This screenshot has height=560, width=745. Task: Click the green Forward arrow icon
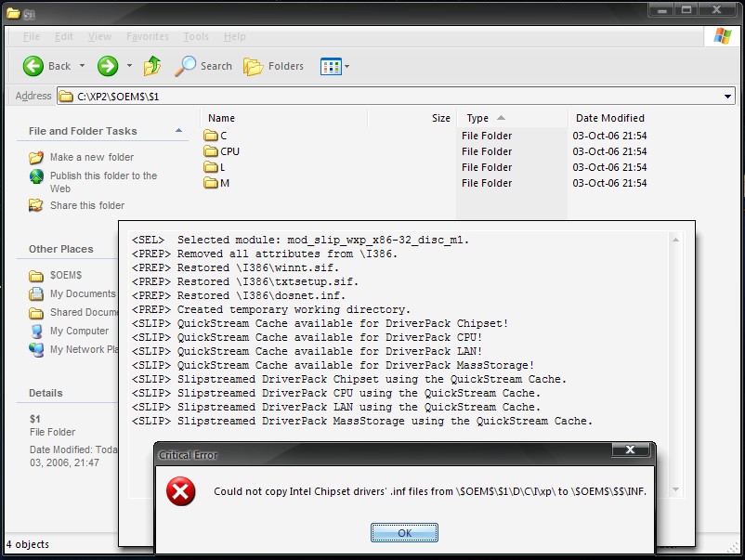tap(108, 66)
